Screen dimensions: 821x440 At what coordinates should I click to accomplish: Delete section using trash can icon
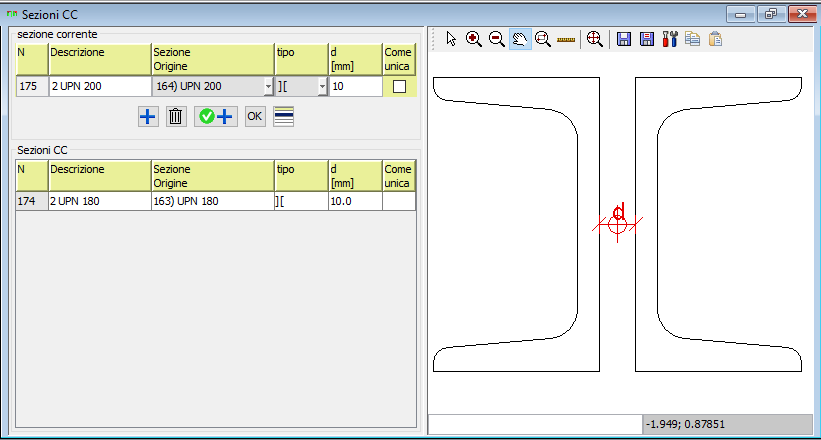point(176,116)
